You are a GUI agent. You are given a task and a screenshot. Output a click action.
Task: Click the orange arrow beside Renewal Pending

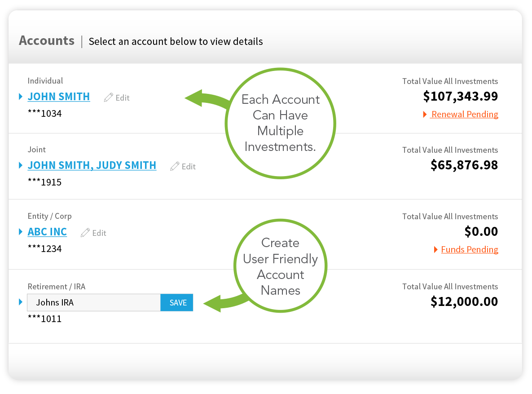click(x=425, y=115)
